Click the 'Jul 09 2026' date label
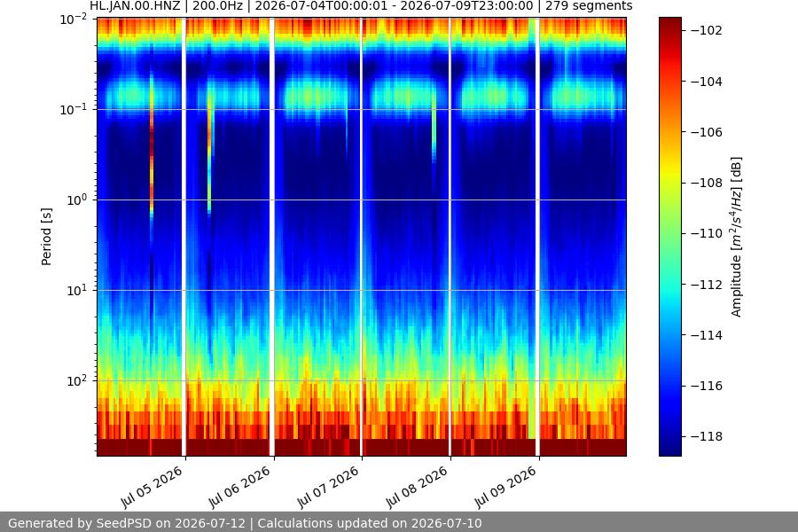This screenshot has width=798, height=532. coord(505,487)
